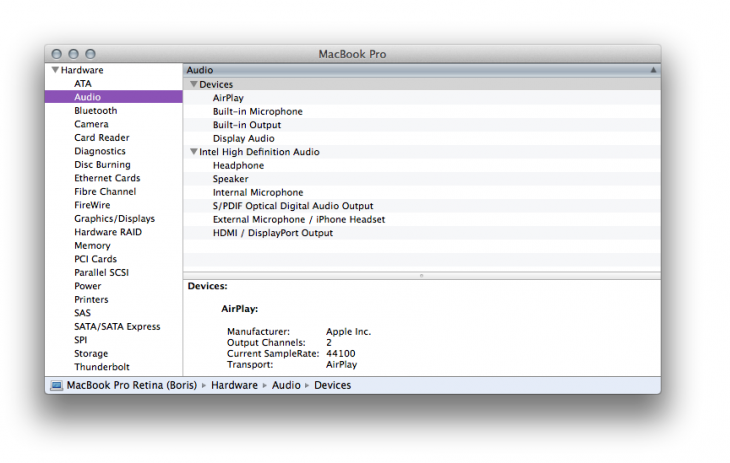Open the Graphics/Displays hardware category

[115, 218]
